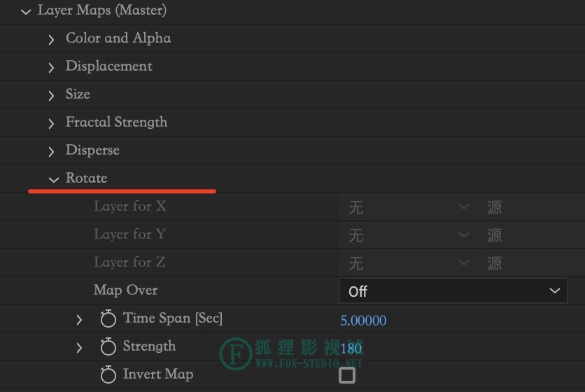Expand the Fractal Strength section
The width and height of the screenshot is (585, 392).
pos(51,124)
